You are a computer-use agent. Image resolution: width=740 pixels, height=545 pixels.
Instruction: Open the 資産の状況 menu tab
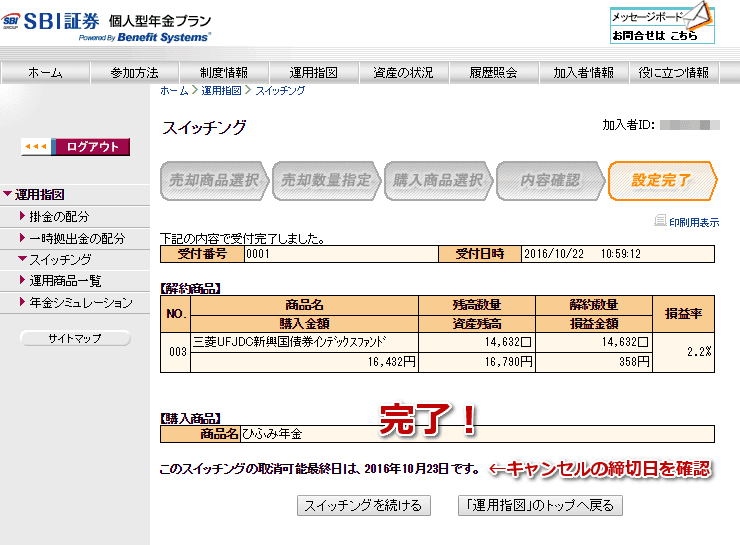(x=404, y=73)
